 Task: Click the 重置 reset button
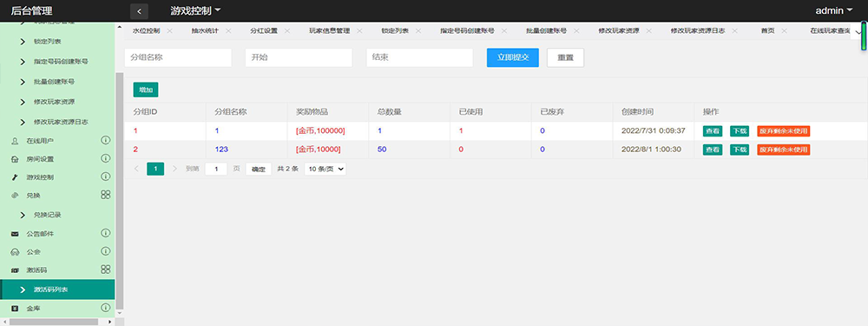click(x=565, y=57)
